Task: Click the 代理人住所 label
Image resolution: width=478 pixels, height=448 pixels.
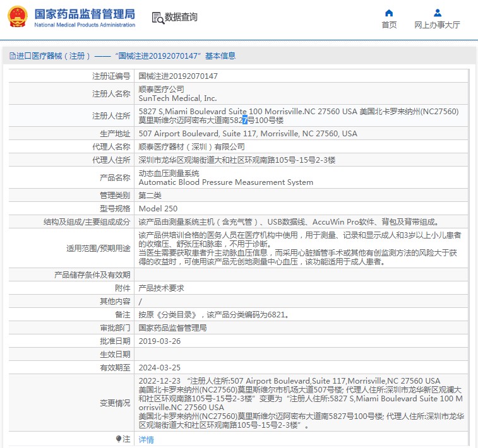Action: click(x=111, y=160)
